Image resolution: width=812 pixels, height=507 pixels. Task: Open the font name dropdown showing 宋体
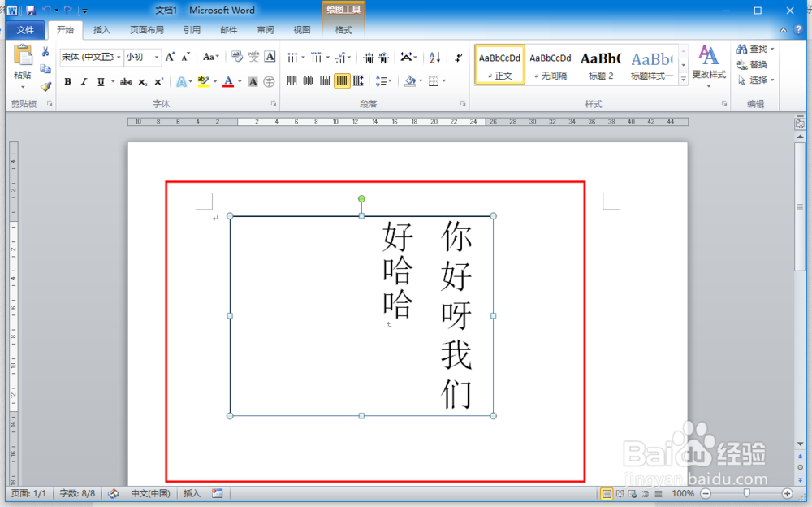[x=119, y=55]
